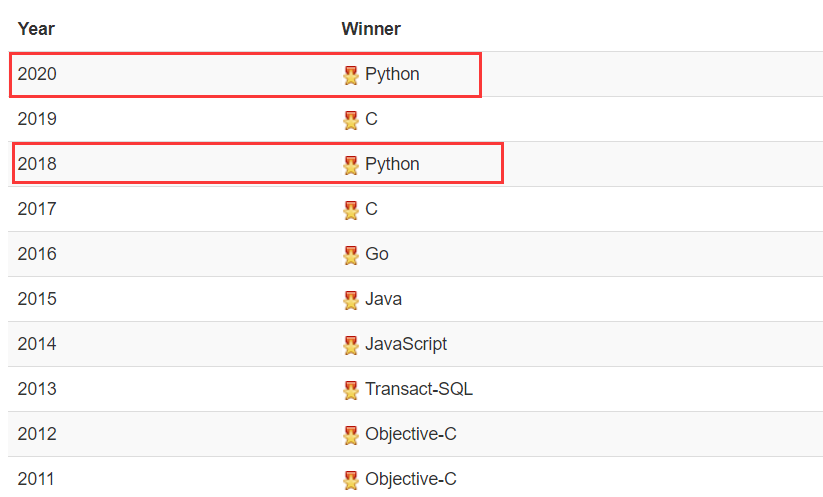
Task: Click the Go winner text
Action: [377, 254]
